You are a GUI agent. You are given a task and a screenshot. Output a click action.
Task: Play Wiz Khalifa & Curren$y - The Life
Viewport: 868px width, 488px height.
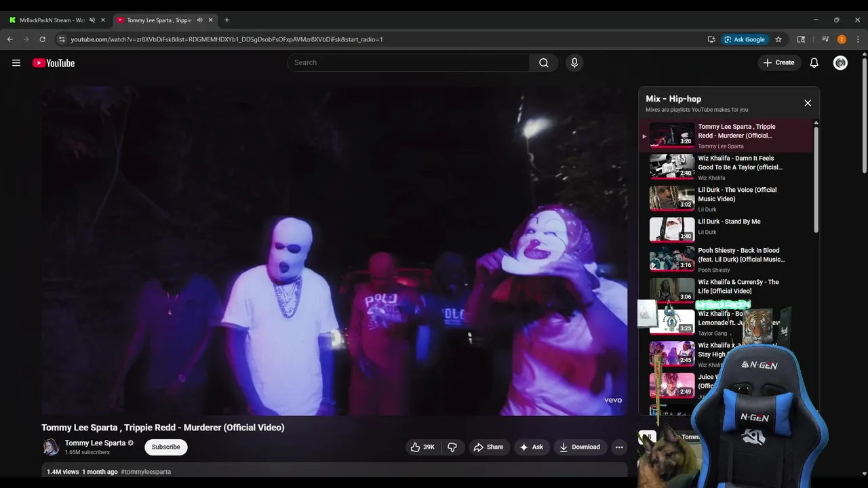point(726,289)
